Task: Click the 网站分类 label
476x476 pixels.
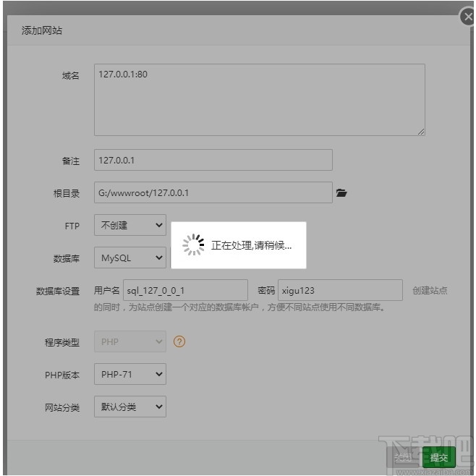Action: [62, 407]
